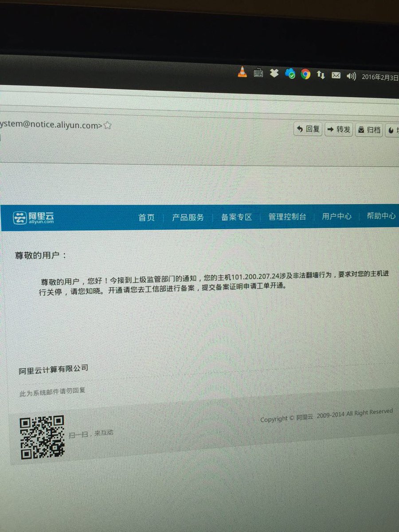The height and width of the screenshot is (532, 399).
Task: Click the flame junk button beside 归档
Action: click(392, 131)
